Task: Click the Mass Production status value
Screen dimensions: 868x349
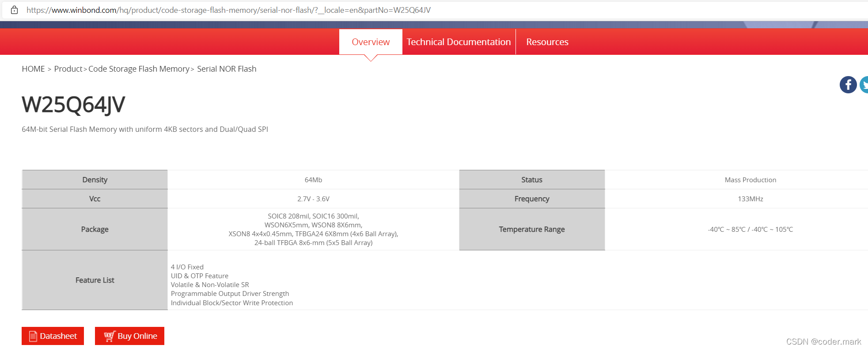Action: point(750,180)
